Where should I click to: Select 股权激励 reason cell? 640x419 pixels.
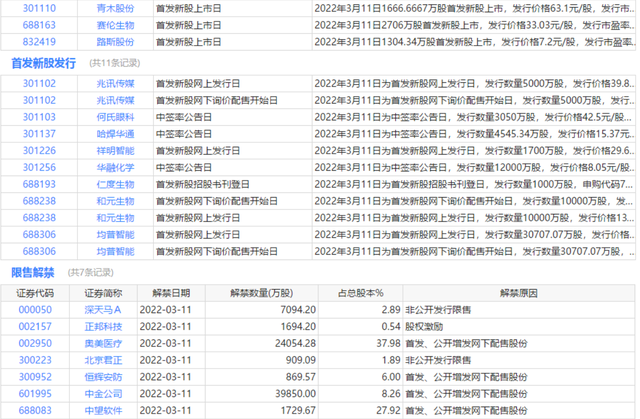pos(519,326)
